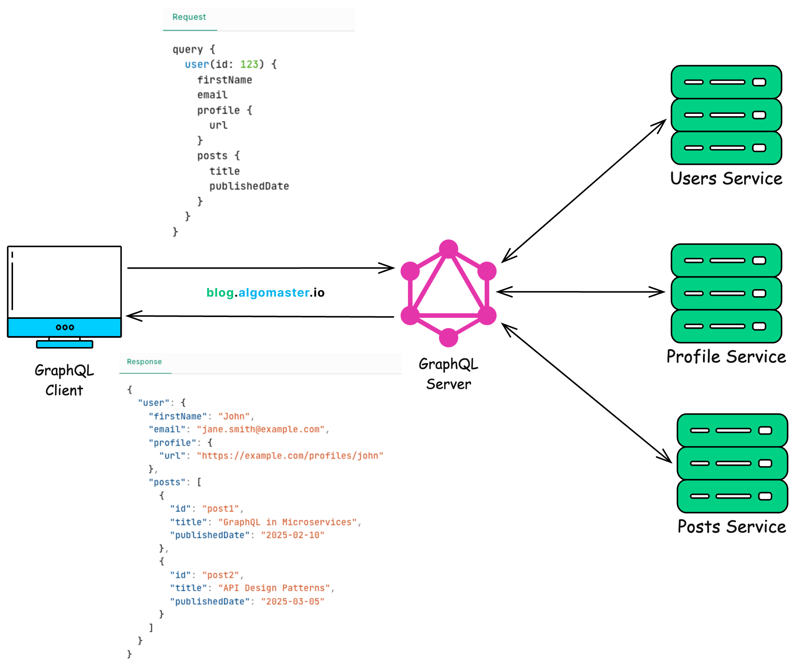Switch to the Request tab

click(190, 17)
